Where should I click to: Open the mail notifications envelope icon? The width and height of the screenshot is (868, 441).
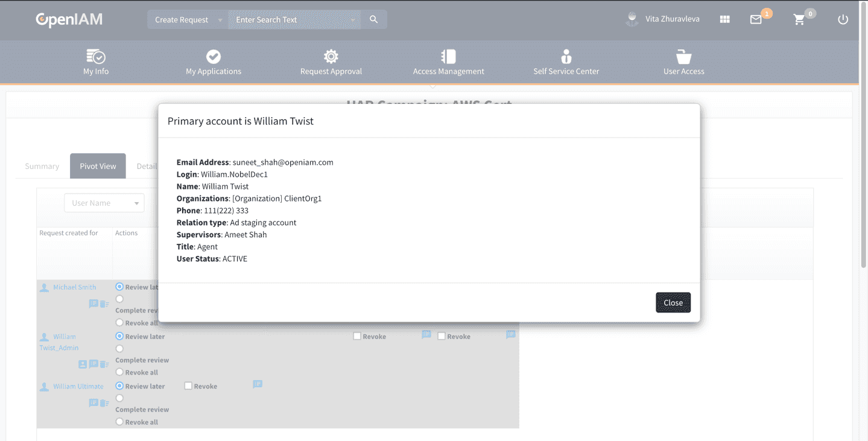(x=756, y=20)
